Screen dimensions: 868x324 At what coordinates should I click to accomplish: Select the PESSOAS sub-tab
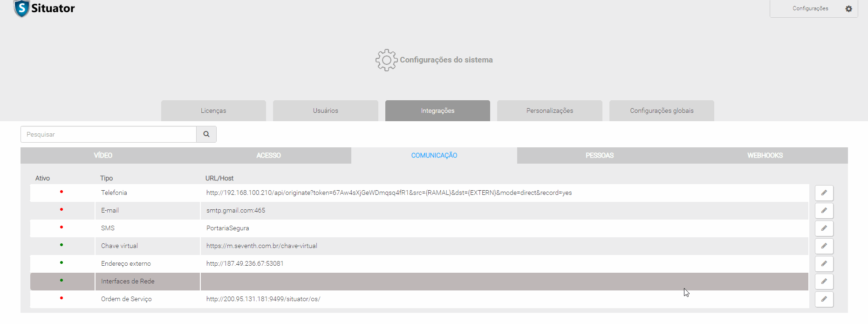click(x=599, y=156)
